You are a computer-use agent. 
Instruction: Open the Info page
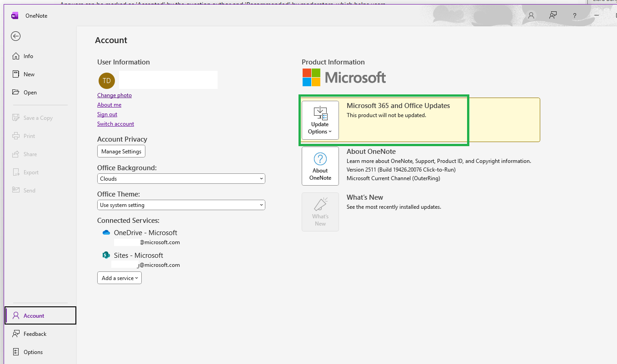pyautogui.click(x=40, y=56)
